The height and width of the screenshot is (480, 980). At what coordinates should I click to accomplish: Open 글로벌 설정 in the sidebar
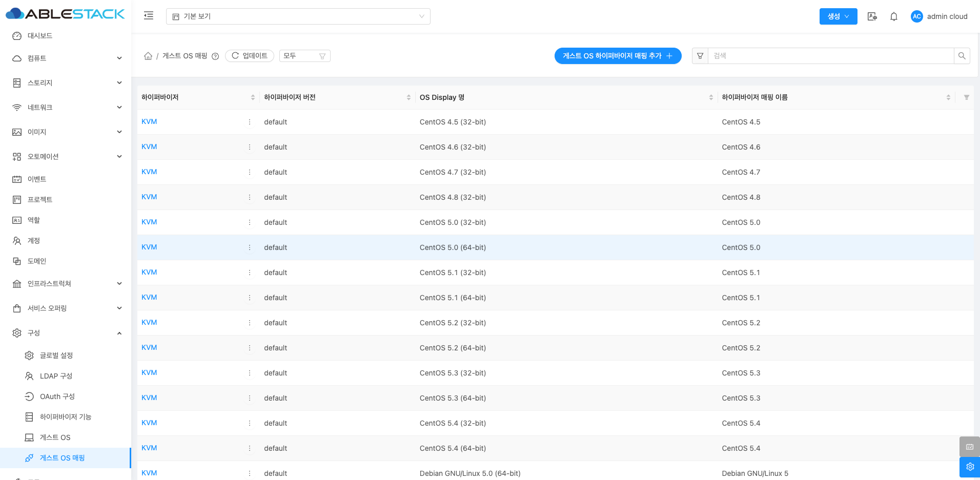pyautogui.click(x=56, y=356)
